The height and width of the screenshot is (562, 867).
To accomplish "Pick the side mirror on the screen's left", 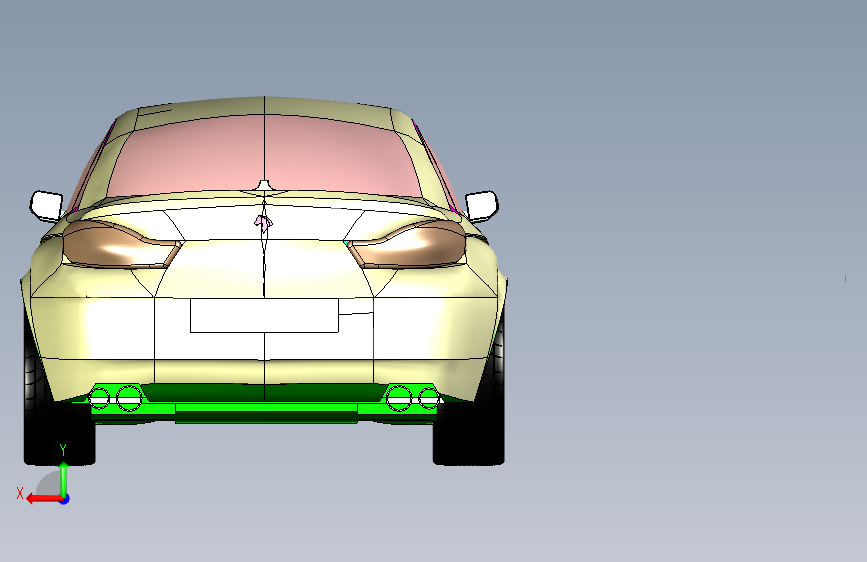I will 46,206.
